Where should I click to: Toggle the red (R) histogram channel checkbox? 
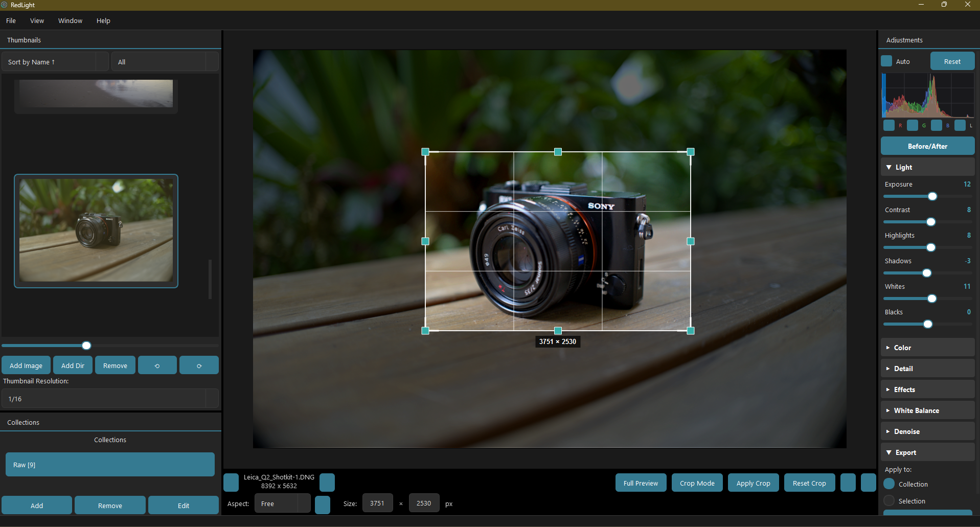[889, 125]
